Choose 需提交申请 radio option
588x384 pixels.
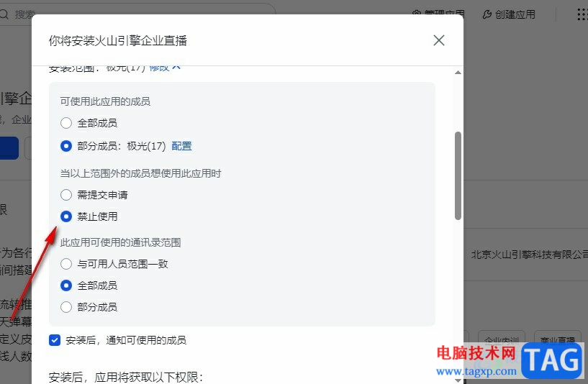pyautogui.click(x=66, y=195)
